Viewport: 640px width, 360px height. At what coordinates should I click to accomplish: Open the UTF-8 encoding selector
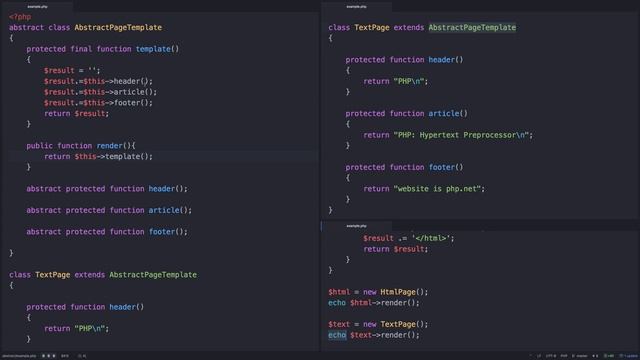(551, 356)
